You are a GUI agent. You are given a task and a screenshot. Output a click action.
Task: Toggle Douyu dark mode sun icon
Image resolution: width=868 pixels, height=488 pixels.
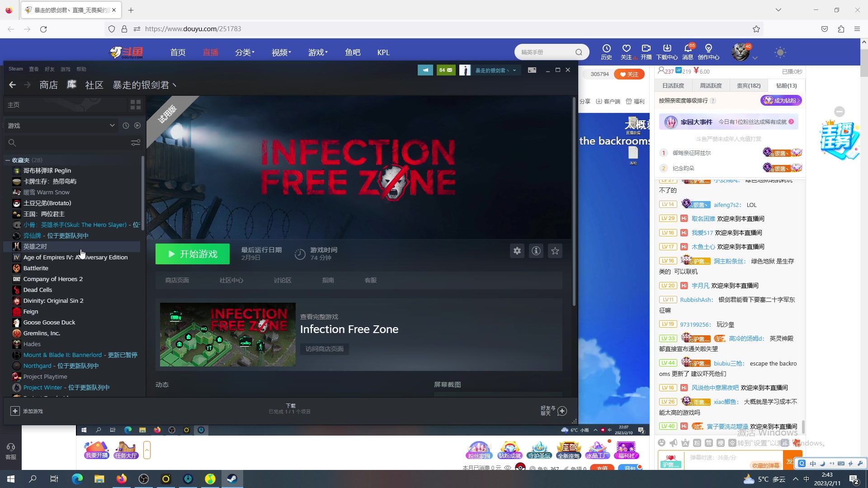[780, 52]
